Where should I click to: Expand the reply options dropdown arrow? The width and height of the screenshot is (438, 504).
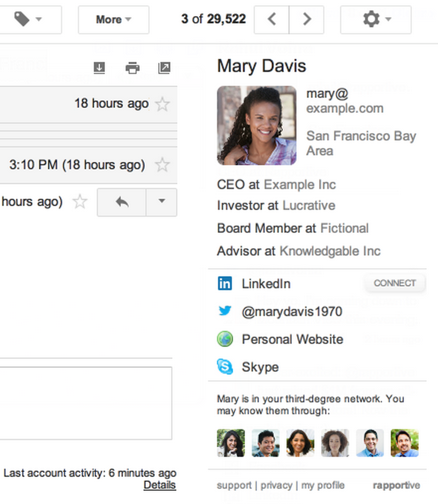tap(161, 202)
